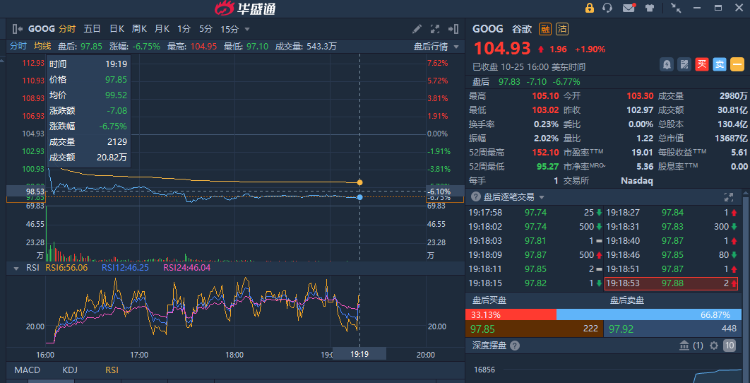
Task: Expand the dropdown arrow after 15分
Action: pos(247,29)
